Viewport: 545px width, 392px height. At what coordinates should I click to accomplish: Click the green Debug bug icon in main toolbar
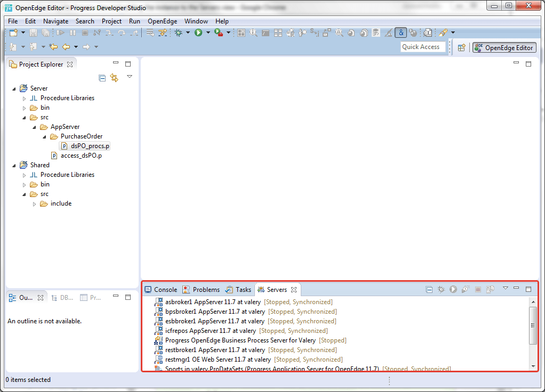click(178, 32)
